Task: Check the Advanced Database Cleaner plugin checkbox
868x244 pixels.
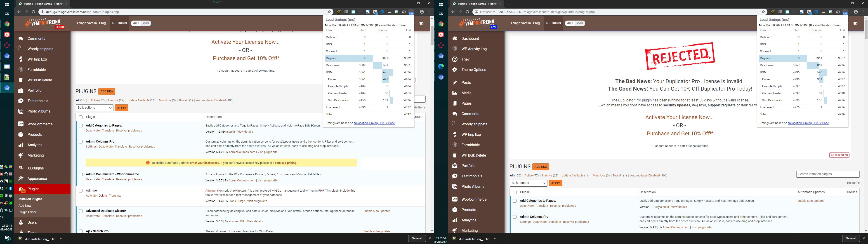Action: click(x=80, y=211)
